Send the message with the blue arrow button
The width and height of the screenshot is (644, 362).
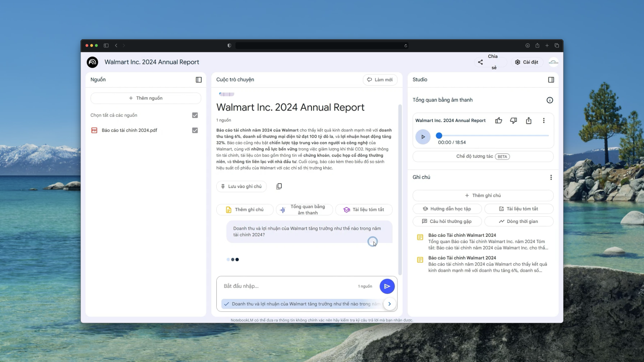[x=387, y=286]
